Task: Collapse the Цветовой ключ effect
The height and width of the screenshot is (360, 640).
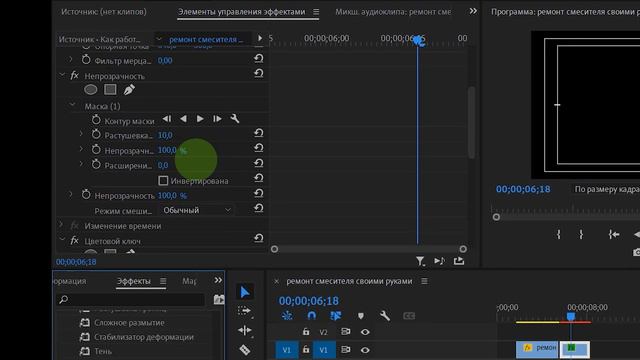Action: pos(62,240)
